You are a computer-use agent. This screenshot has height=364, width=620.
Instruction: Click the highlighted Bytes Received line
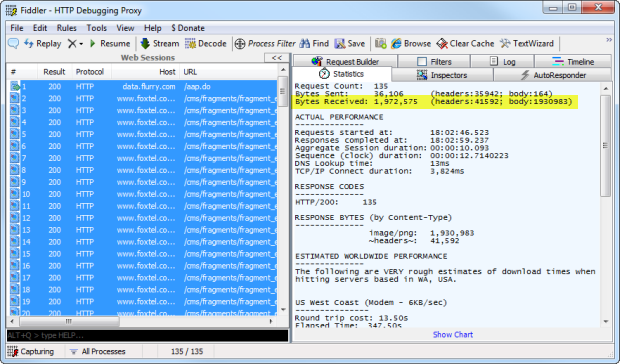[x=434, y=102]
